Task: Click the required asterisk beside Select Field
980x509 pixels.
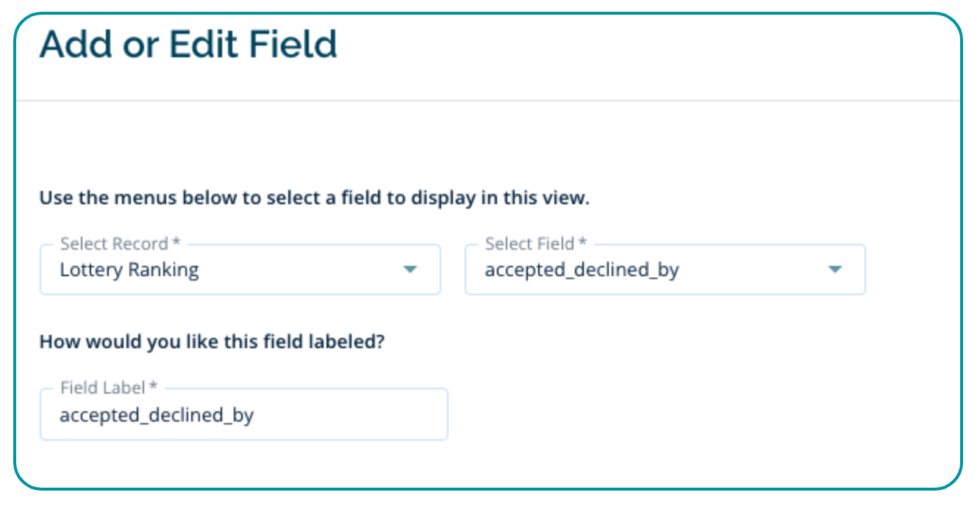Action: 582,243
